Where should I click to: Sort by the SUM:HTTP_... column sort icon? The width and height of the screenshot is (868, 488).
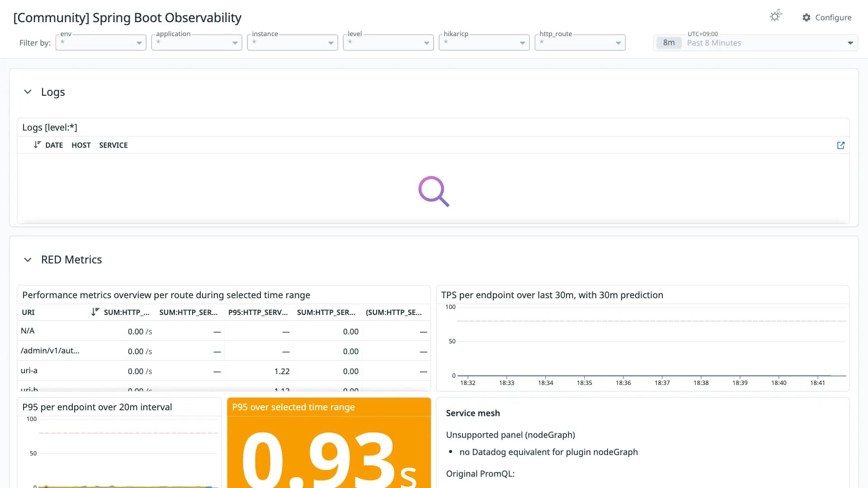click(95, 312)
